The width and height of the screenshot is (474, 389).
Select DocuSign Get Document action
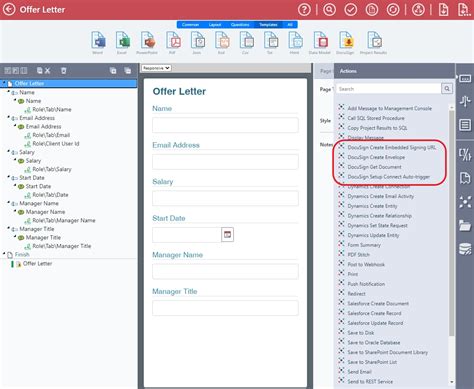(374, 167)
